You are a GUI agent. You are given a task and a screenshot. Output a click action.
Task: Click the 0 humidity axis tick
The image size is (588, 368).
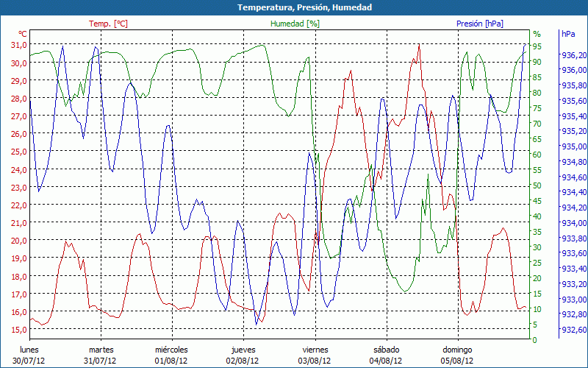pyautogui.click(x=535, y=340)
